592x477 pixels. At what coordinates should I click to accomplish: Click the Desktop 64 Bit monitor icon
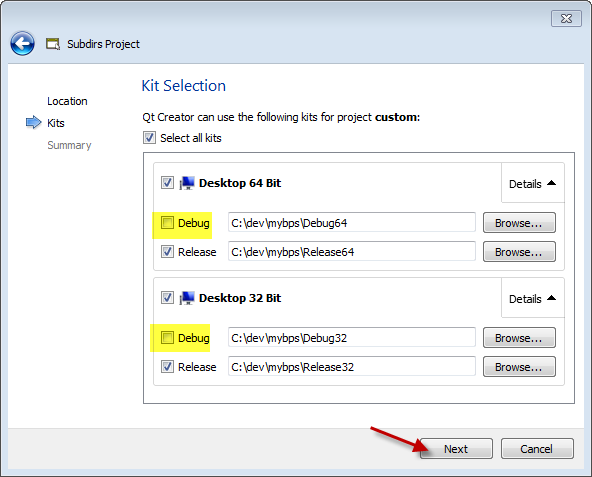187,183
